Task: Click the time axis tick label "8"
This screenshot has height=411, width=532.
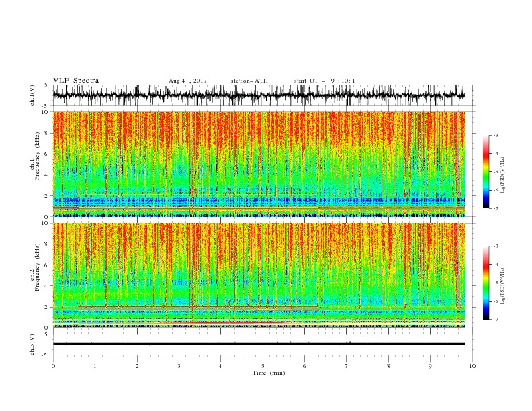Action: (x=388, y=366)
